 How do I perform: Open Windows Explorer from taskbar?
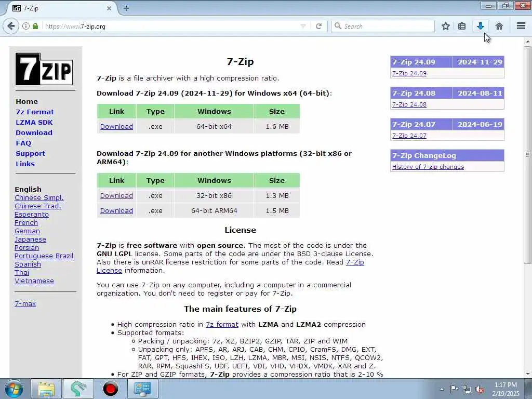click(46, 389)
